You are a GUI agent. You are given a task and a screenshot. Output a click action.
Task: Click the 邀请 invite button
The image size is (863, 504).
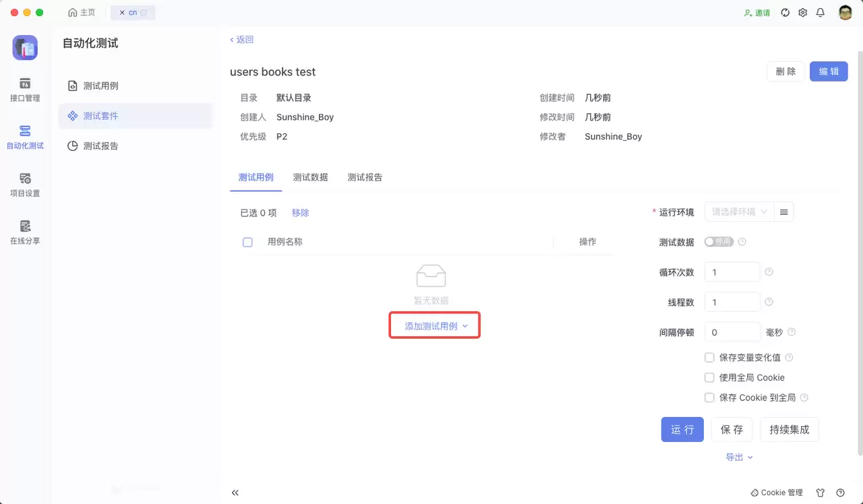[757, 13]
